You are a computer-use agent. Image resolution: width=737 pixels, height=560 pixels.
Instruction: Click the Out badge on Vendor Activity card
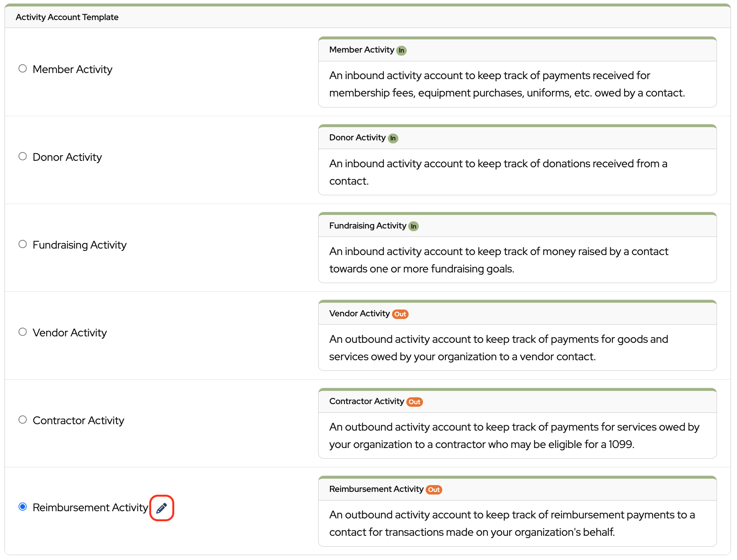tap(400, 314)
